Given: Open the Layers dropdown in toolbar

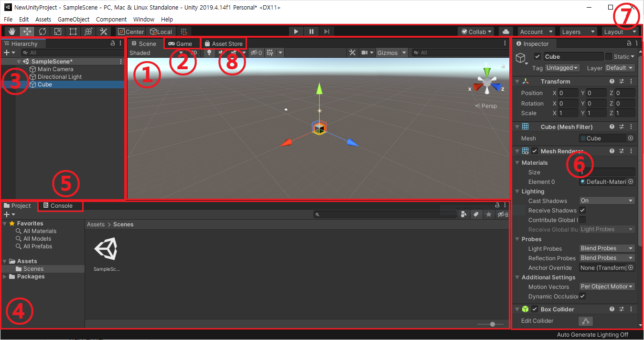Looking at the screenshot, I should pos(578,32).
